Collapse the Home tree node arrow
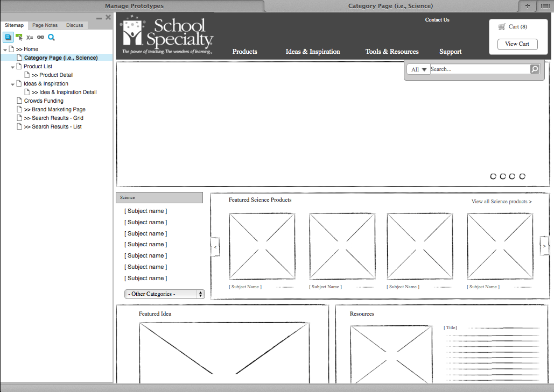The width and height of the screenshot is (554, 392). (x=5, y=50)
